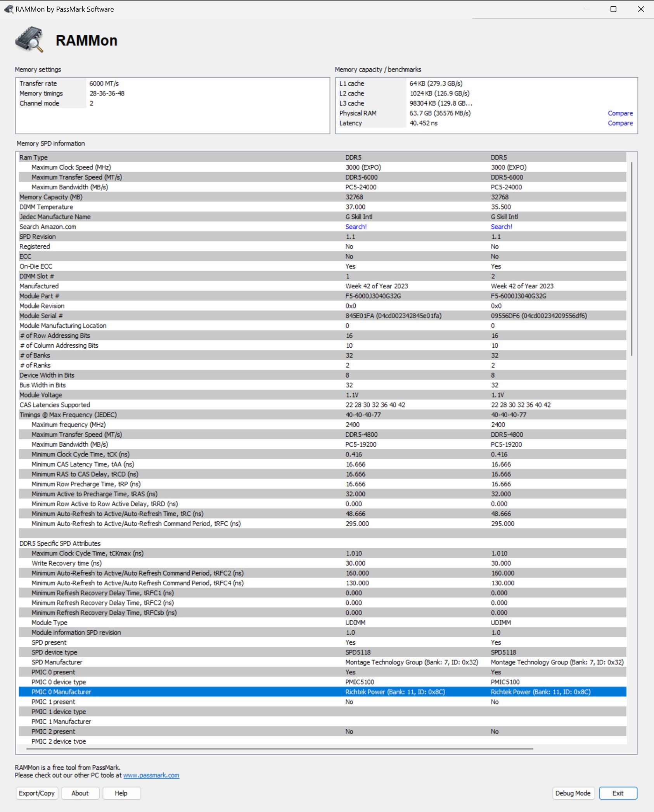This screenshot has height=812, width=654.
Task: Select the Memory timings value 28-36-36-48
Action: pos(107,94)
